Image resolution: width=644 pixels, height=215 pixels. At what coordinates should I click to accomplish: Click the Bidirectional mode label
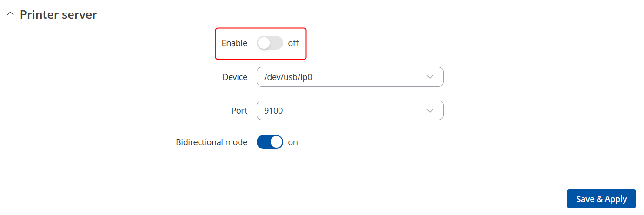tap(212, 142)
